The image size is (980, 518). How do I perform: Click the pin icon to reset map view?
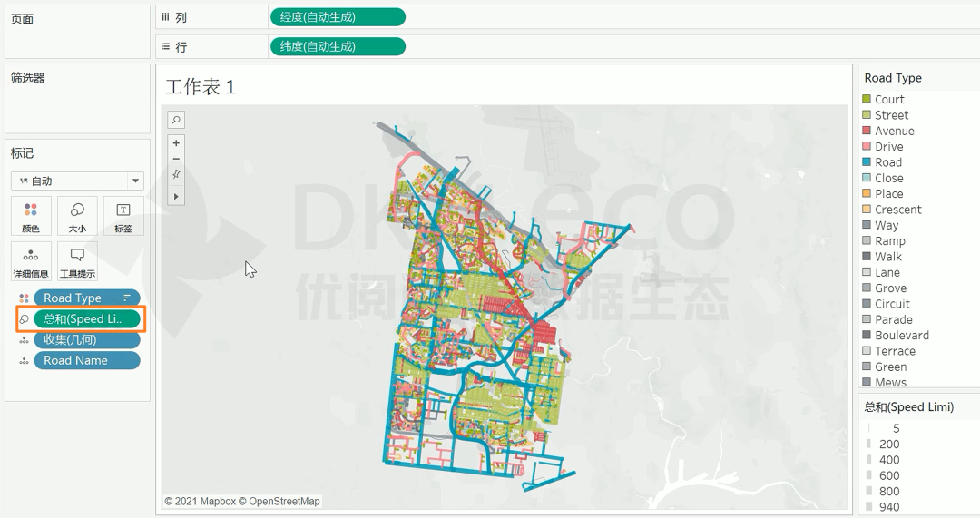[176, 174]
